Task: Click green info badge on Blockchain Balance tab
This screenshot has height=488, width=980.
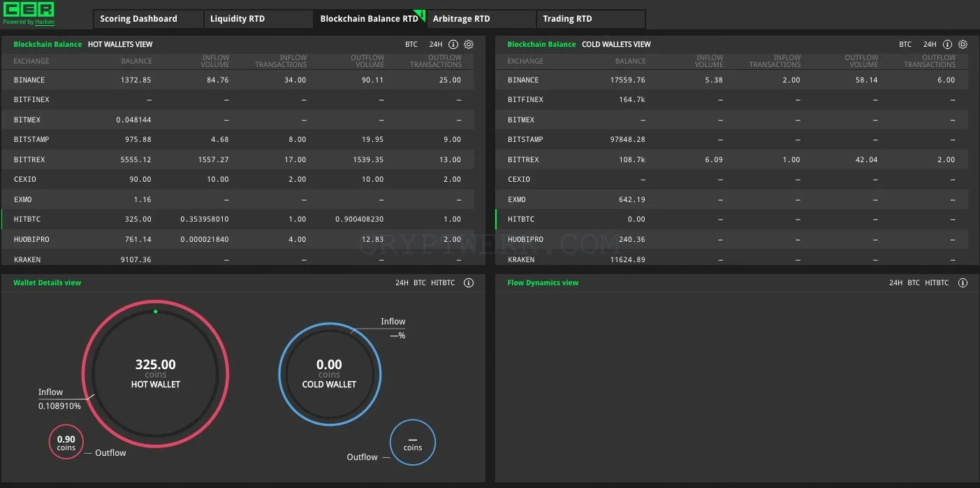Action: (420, 14)
